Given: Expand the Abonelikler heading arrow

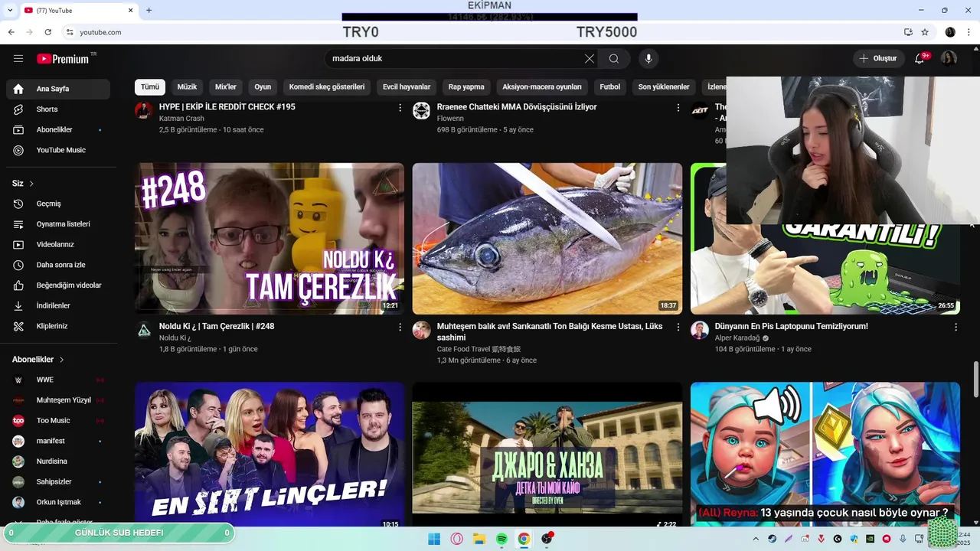Looking at the screenshot, I should [x=62, y=360].
